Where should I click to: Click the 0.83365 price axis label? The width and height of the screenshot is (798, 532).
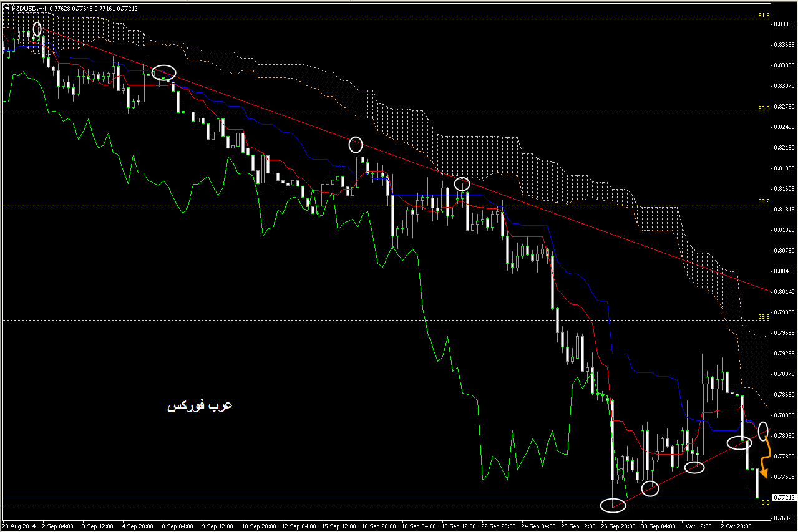point(785,65)
